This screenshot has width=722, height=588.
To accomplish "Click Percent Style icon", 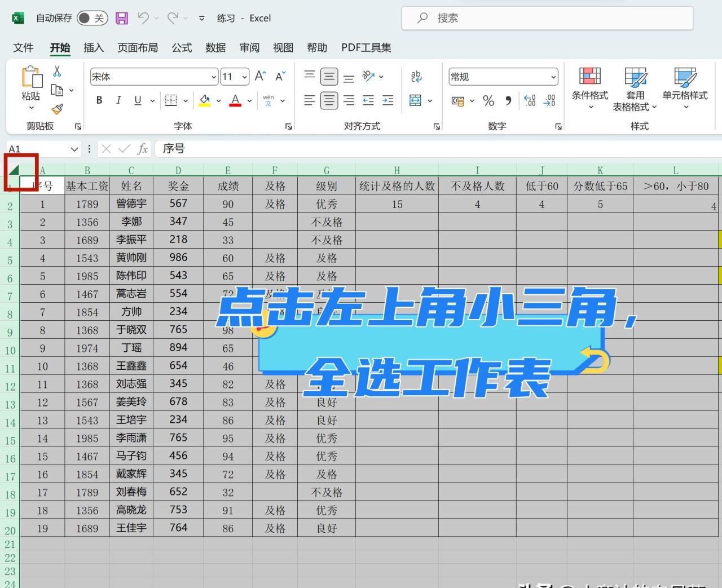I will (x=488, y=101).
